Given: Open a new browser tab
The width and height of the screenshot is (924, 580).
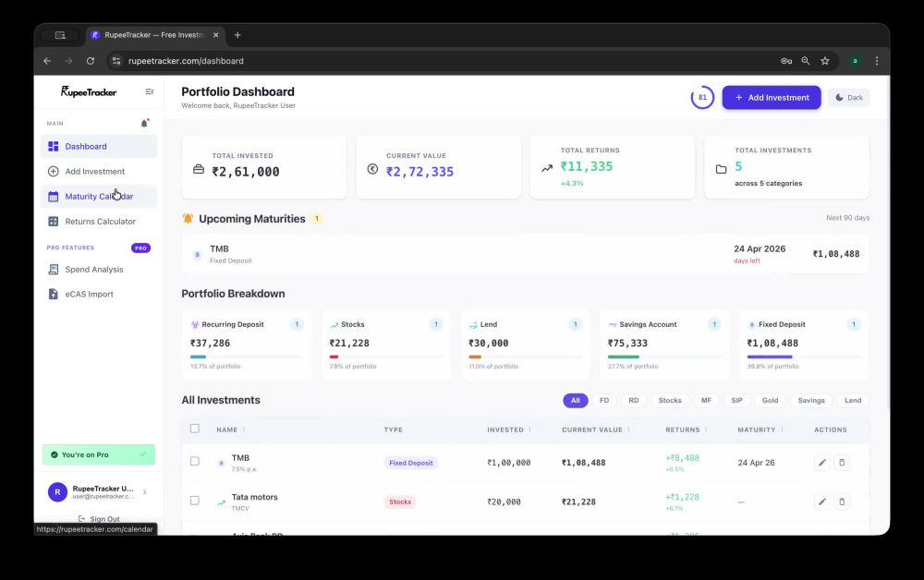Looking at the screenshot, I should pyautogui.click(x=237, y=35).
